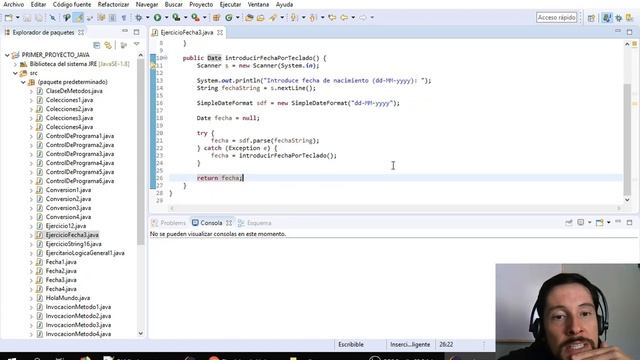Click Display Selected Console icon
The image size is (640, 360).
(x=580, y=222)
